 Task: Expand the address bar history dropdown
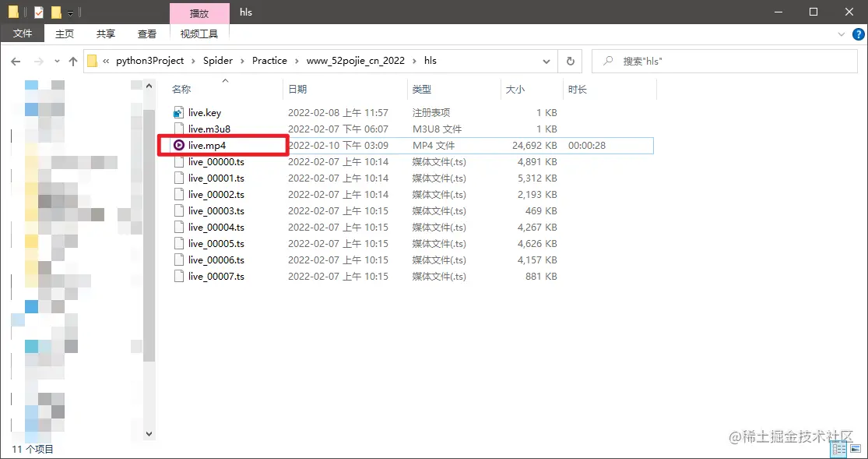[x=546, y=62]
